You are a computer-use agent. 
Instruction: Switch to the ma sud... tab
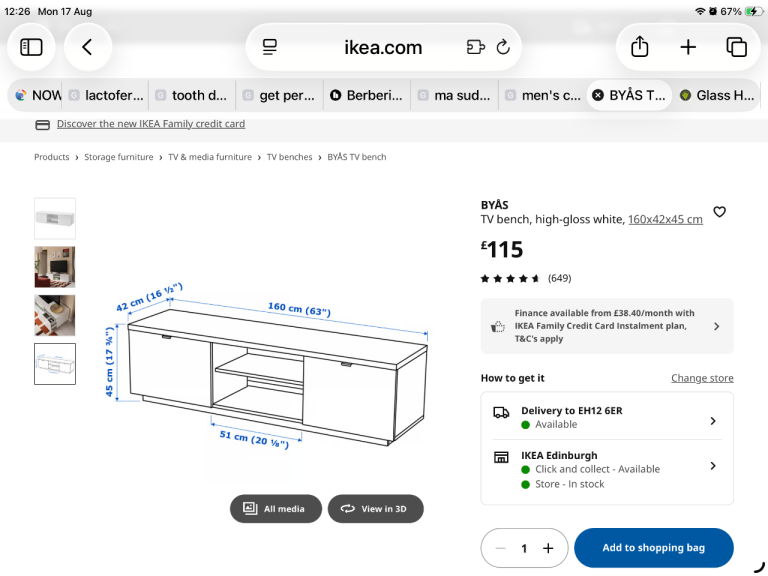coord(455,95)
